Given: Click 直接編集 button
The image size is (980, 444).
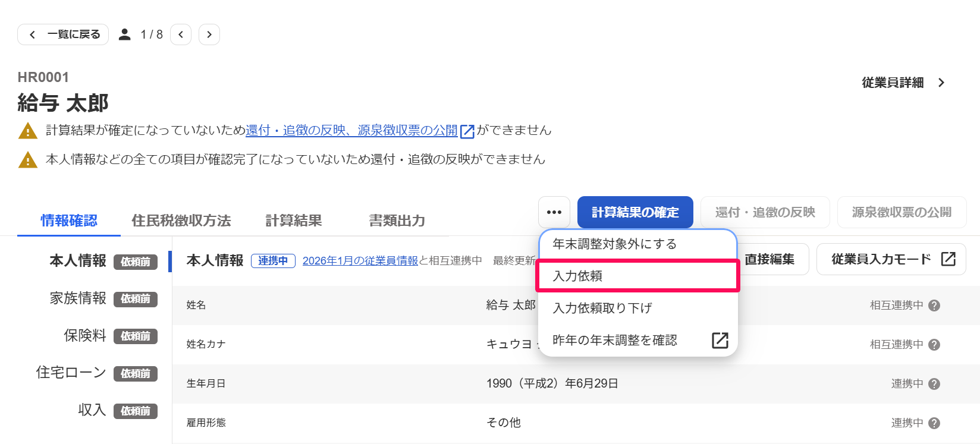Looking at the screenshot, I should click(x=769, y=259).
